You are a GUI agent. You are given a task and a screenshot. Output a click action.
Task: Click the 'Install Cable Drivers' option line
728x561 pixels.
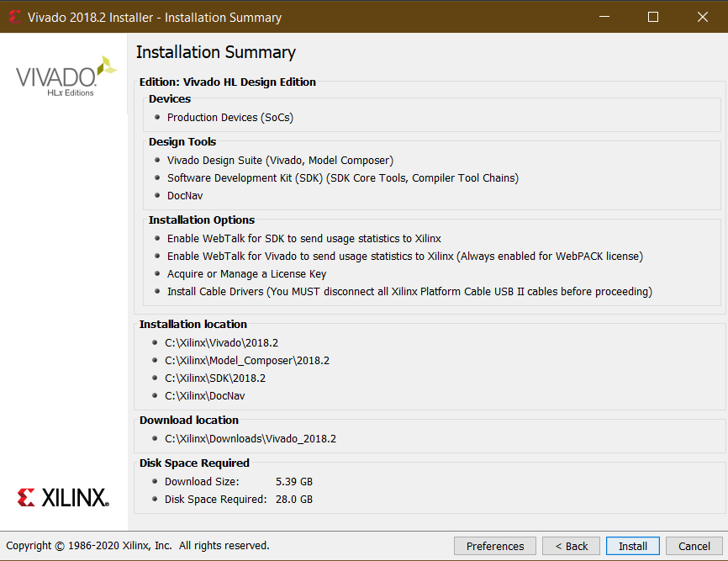pyautogui.click(x=409, y=292)
